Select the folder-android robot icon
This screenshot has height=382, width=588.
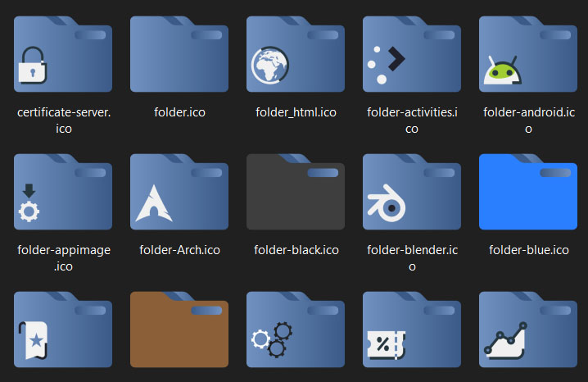coord(528,54)
